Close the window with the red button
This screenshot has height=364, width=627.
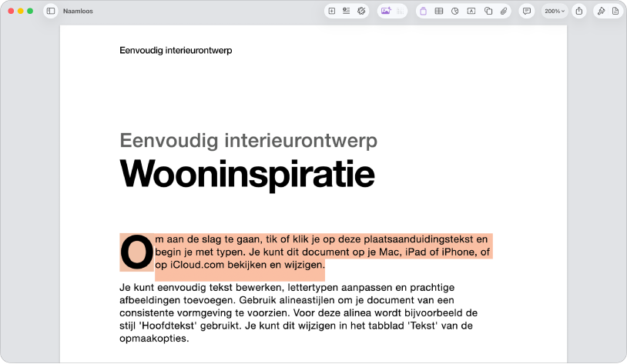pos(11,12)
